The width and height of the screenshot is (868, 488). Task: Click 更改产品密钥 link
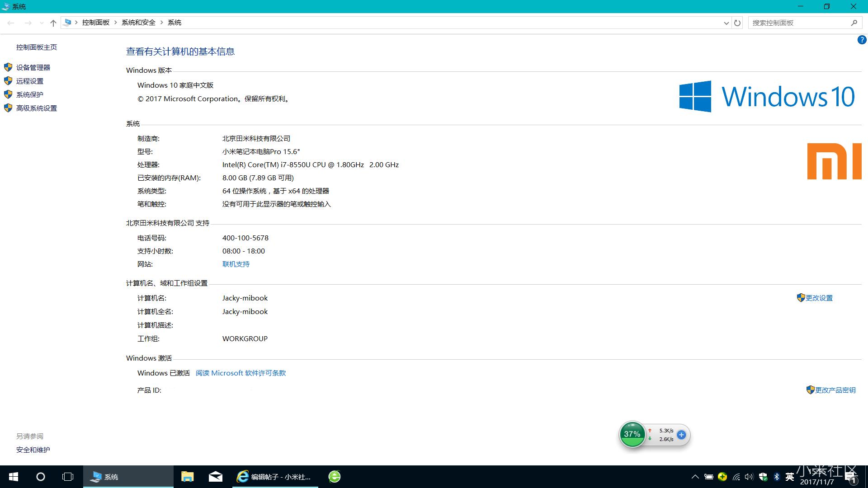[835, 390]
